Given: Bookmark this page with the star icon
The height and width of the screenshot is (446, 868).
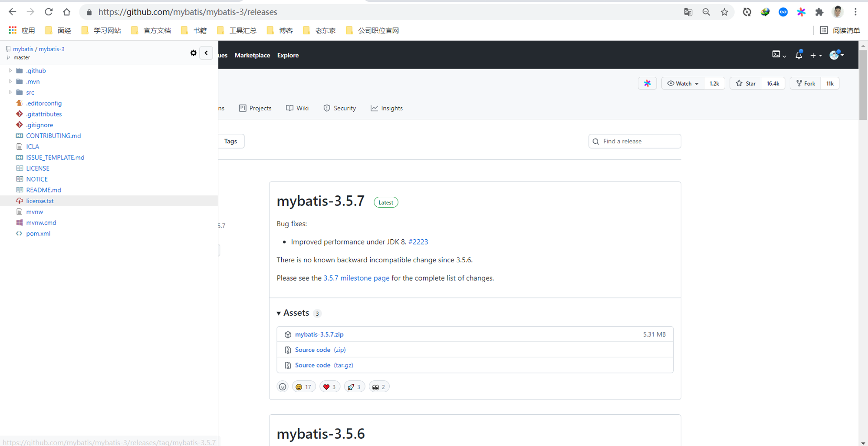Looking at the screenshot, I should [724, 12].
